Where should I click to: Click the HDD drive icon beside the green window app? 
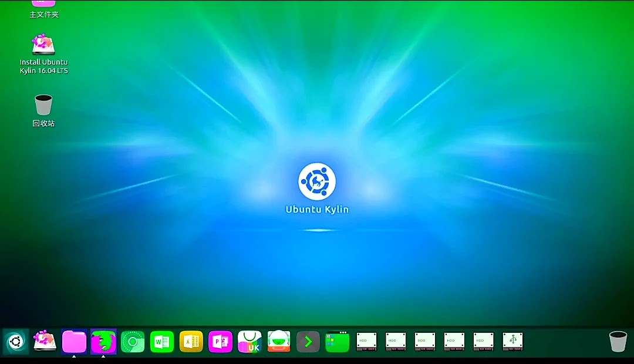tap(366, 342)
